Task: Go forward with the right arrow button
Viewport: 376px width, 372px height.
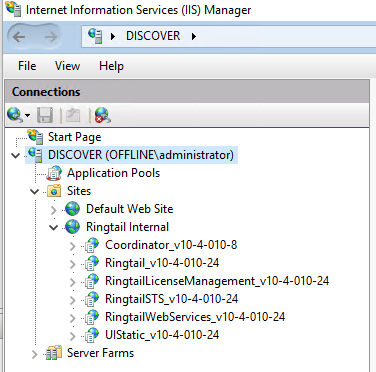Action: [x=51, y=37]
